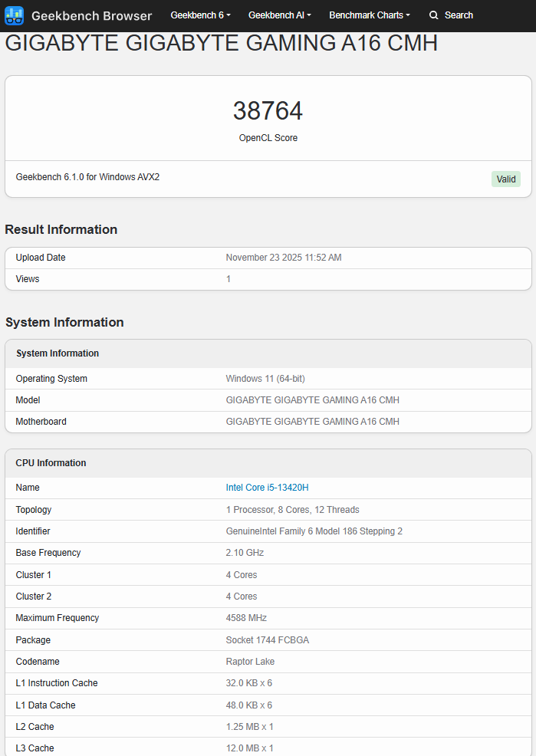The width and height of the screenshot is (536, 756).
Task: Select the Raptor Lake codename value
Action: point(250,662)
